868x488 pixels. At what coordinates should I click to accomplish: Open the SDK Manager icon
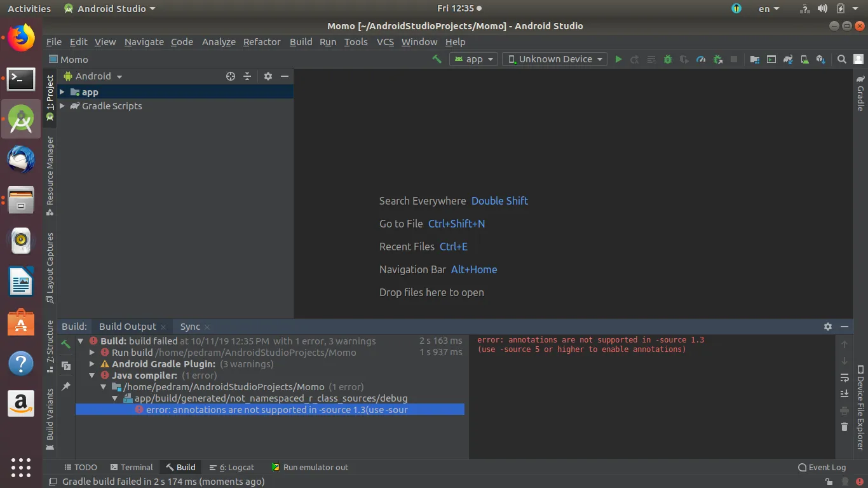pyautogui.click(x=821, y=59)
